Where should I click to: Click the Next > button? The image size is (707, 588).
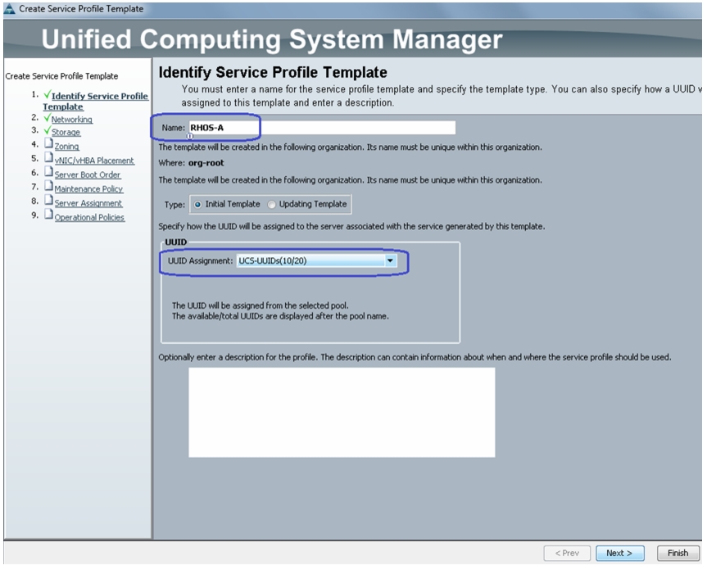pyautogui.click(x=620, y=553)
